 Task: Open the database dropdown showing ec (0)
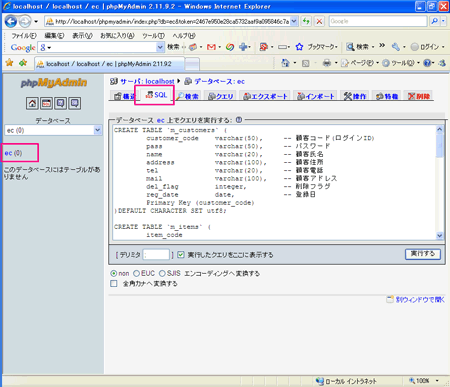click(53, 130)
